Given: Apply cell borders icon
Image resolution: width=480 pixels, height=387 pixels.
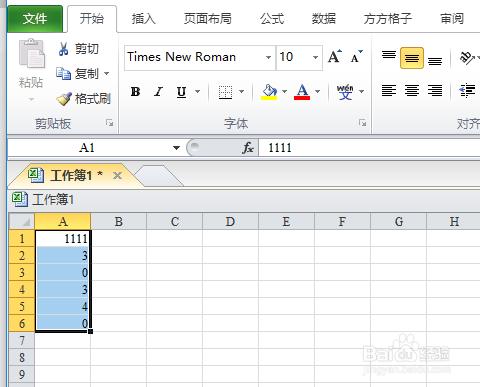Looking at the screenshot, I should pos(225,92).
